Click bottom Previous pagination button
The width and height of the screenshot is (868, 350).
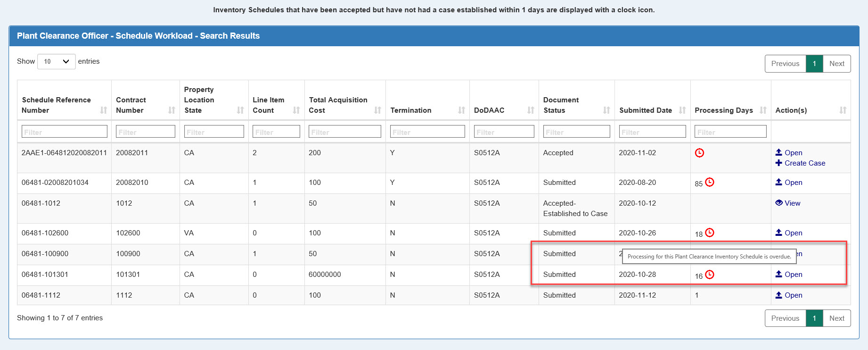(785, 318)
